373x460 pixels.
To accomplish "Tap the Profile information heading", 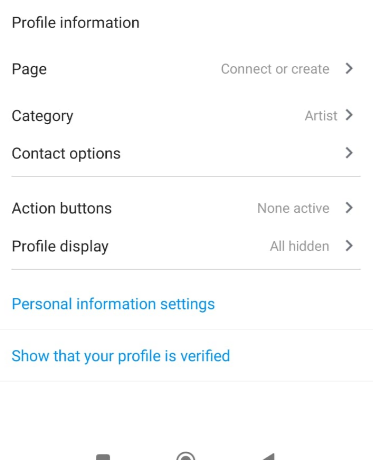I will [76, 23].
